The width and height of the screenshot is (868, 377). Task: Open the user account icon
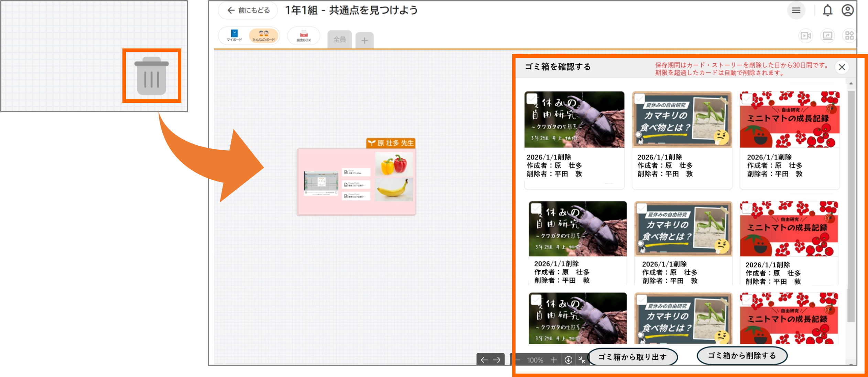pos(848,10)
